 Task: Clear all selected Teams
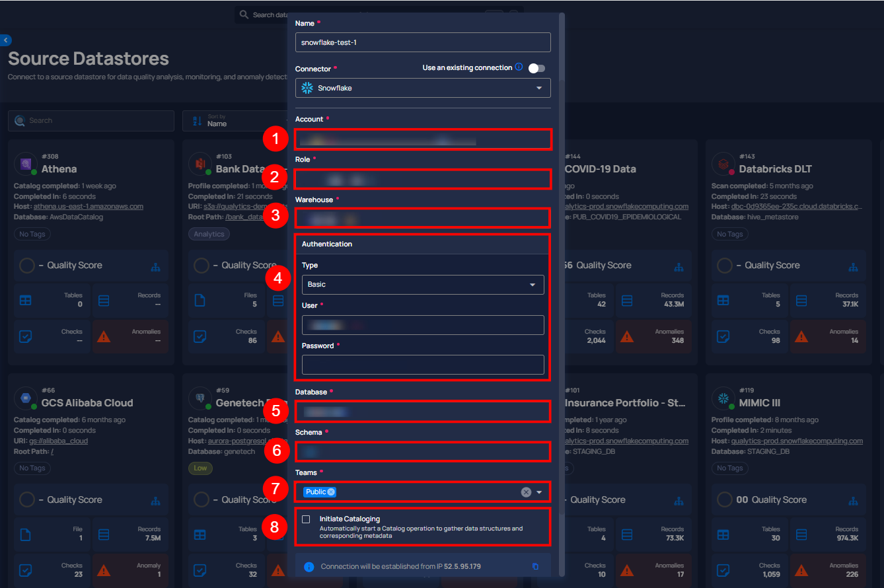[526, 492]
